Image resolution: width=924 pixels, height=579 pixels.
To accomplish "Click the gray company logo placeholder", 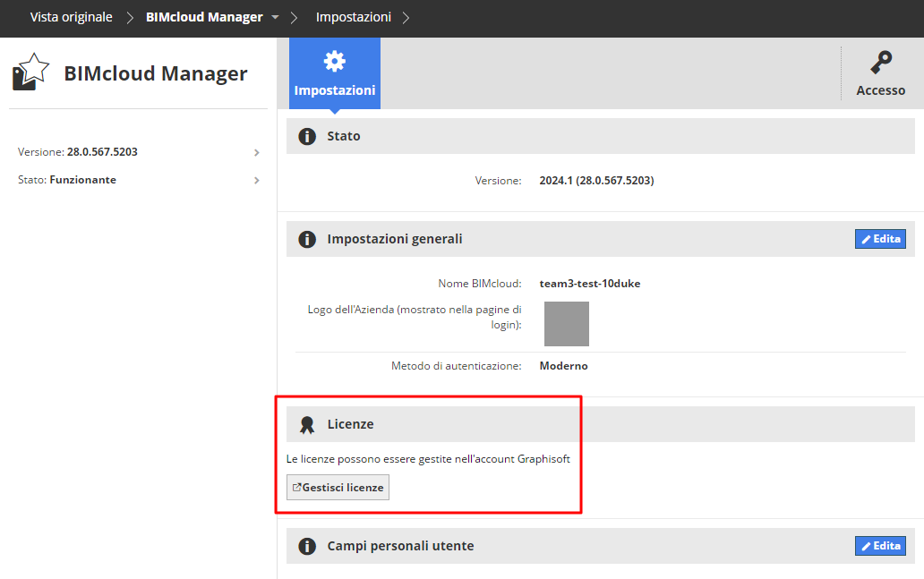I will [x=567, y=324].
